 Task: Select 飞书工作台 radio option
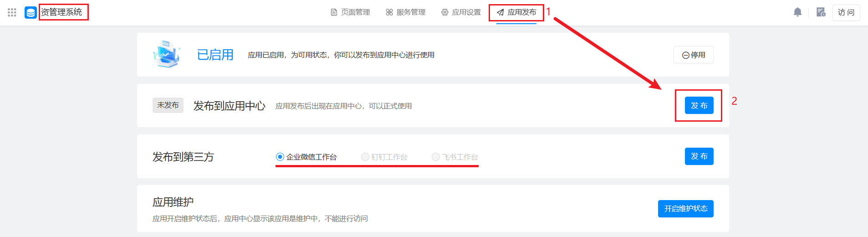(436, 157)
